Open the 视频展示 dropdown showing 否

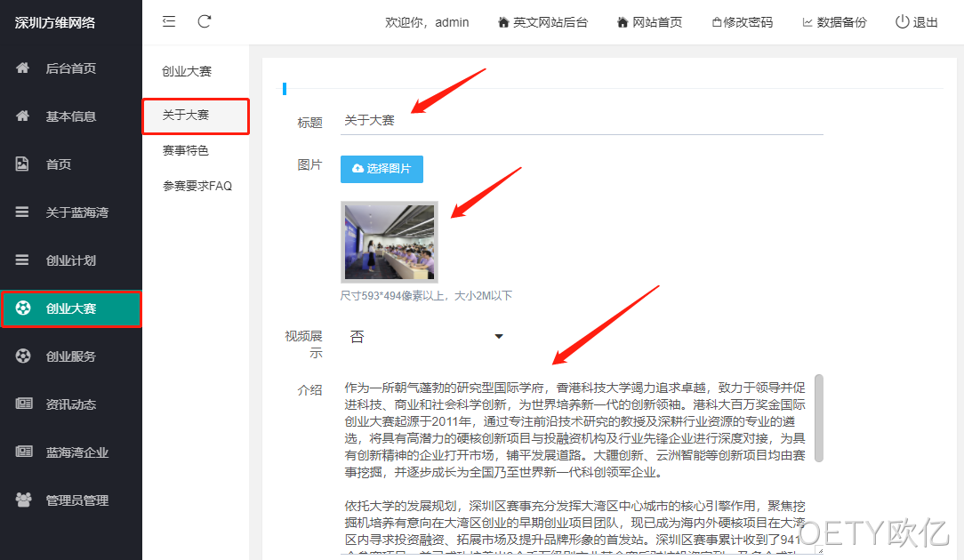[425, 336]
